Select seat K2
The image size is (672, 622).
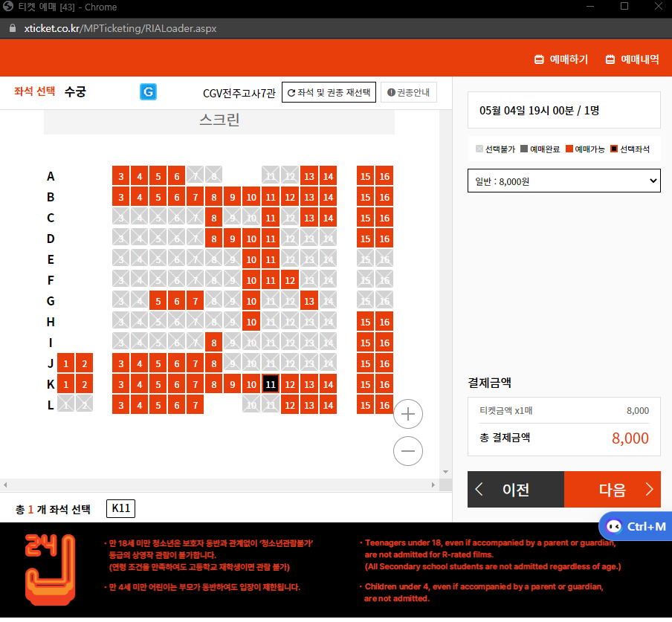click(x=85, y=384)
